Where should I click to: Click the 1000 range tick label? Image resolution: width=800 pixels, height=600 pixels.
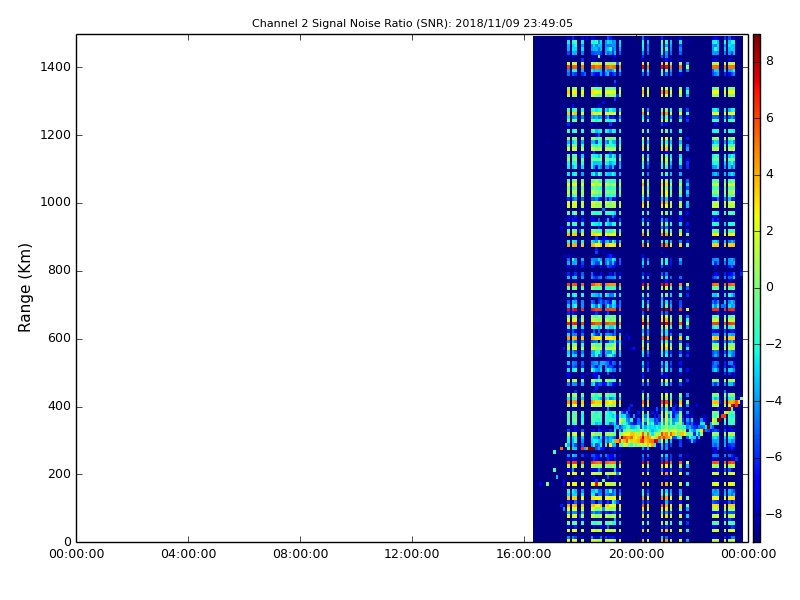pyautogui.click(x=55, y=202)
